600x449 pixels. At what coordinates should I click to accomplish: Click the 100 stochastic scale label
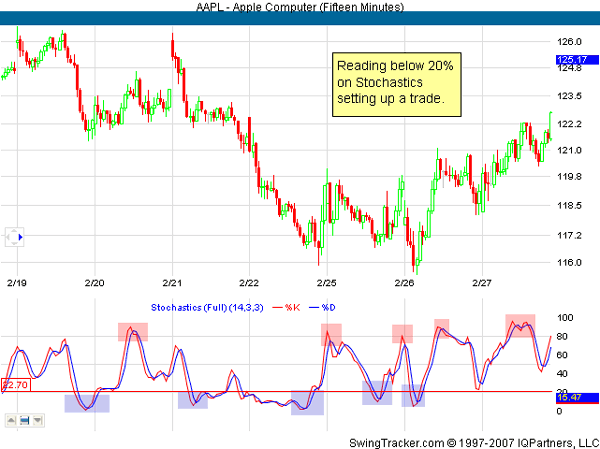pyautogui.click(x=565, y=318)
